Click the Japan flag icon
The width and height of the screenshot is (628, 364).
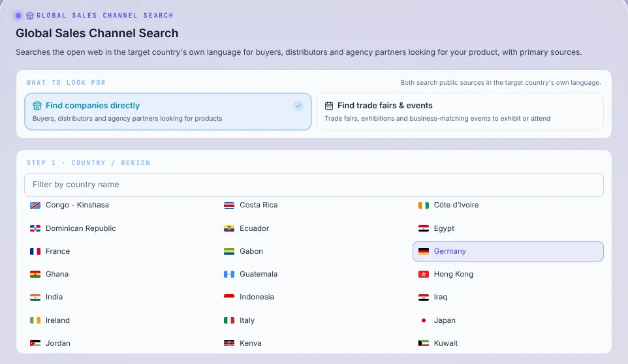423,320
